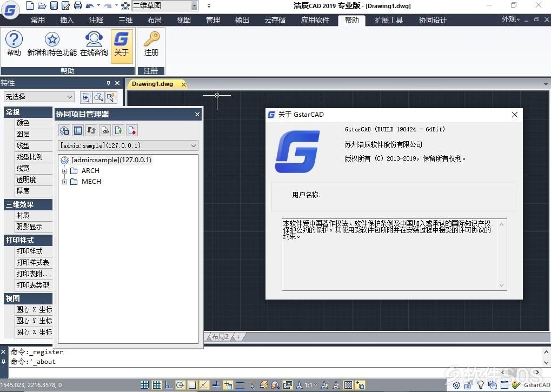The width and height of the screenshot is (551, 392).
Task: Click the list view icon in 协同项目管理器 toolbar
Action: coord(78,131)
